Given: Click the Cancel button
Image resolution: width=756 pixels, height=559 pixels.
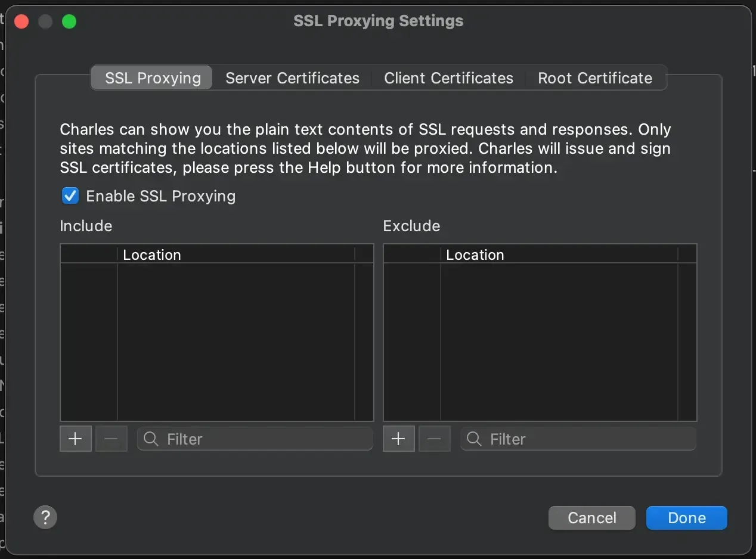Looking at the screenshot, I should tap(591, 518).
